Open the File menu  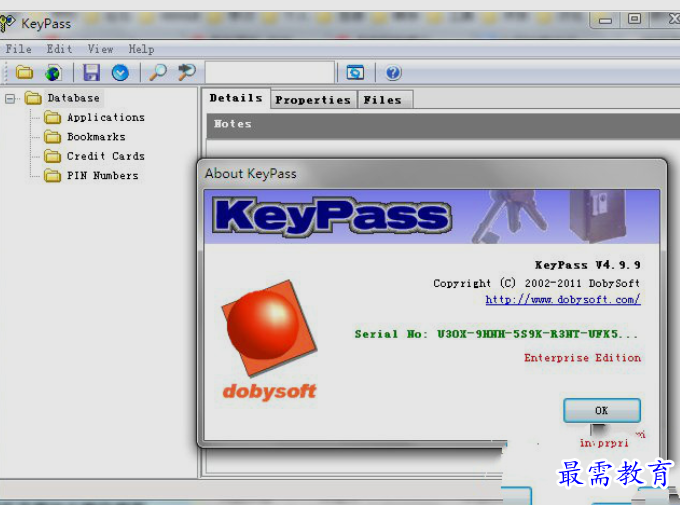click(18, 49)
